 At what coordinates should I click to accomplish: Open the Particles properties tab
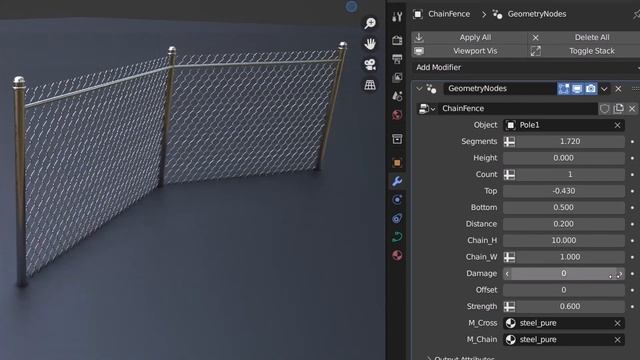click(397, 200)
